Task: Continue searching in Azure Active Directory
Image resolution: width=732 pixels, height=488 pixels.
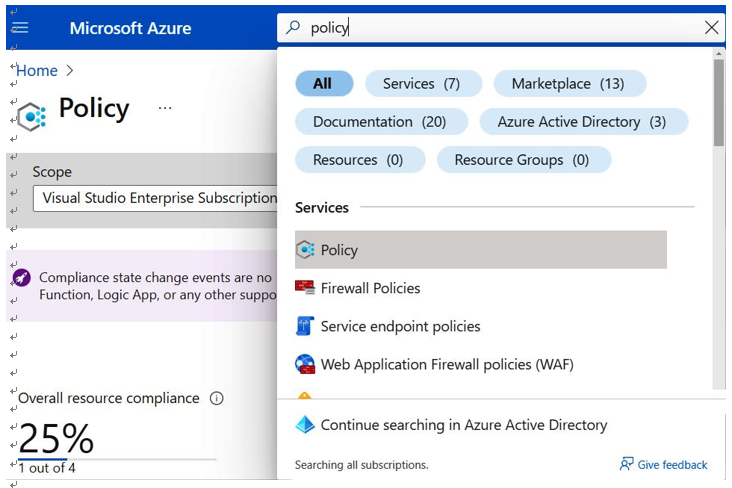Action: tap(464, 425)
